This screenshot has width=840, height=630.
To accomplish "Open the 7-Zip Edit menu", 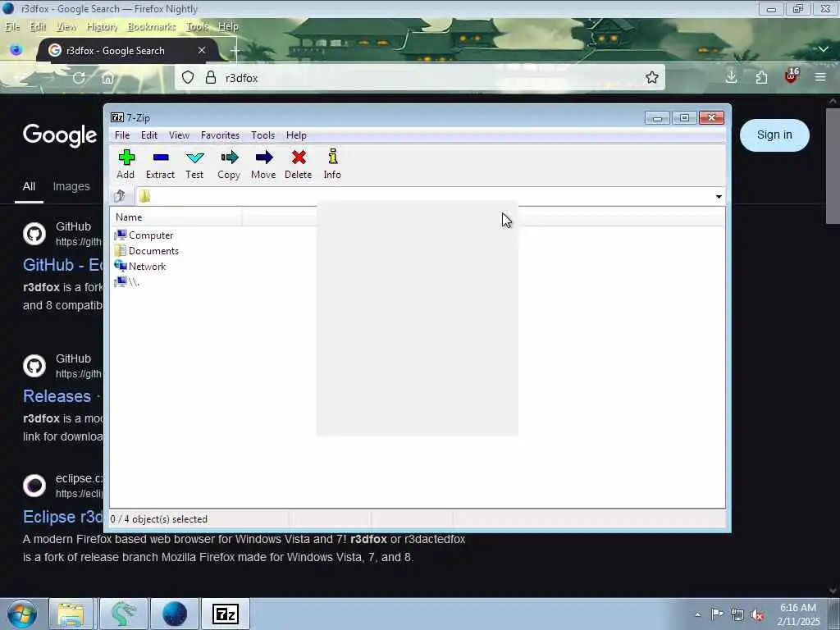I will tap(149, 135).
